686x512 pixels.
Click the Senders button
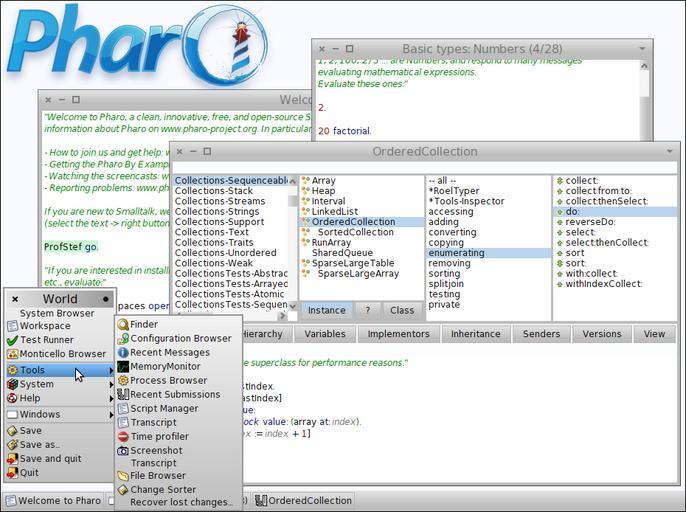click(x=541, y=334)
